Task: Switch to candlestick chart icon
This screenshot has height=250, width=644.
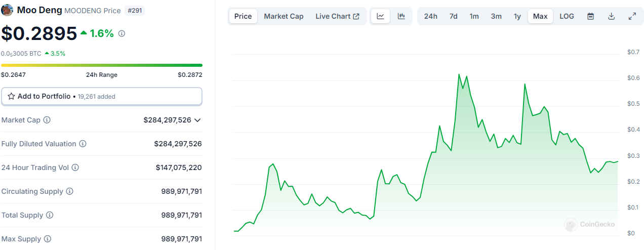Action: point(401,16)
